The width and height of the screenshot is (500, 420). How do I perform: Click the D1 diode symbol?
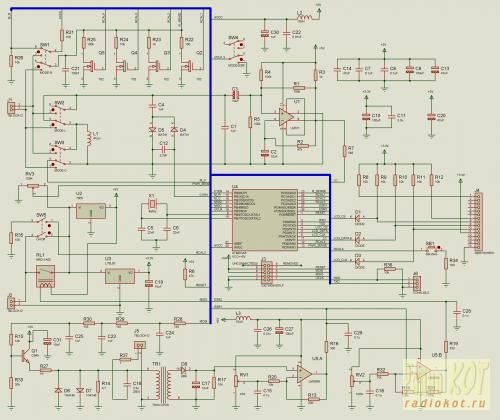[x=358, y=218]
